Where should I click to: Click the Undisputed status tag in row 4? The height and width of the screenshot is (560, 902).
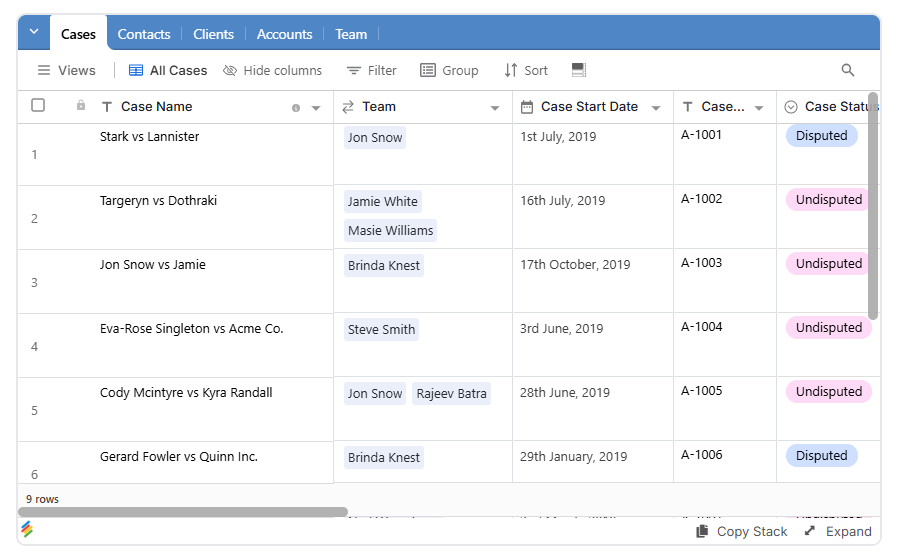point(828,327)
